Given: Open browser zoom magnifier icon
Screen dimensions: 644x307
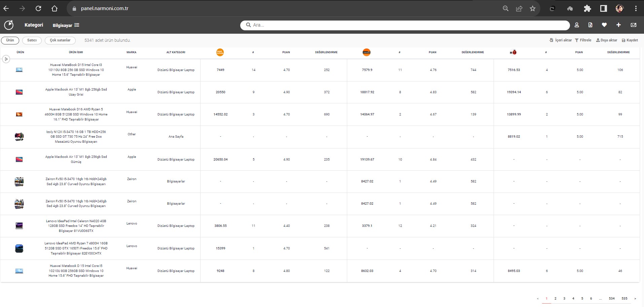Looking at the screenshot, I should (505, 8).
